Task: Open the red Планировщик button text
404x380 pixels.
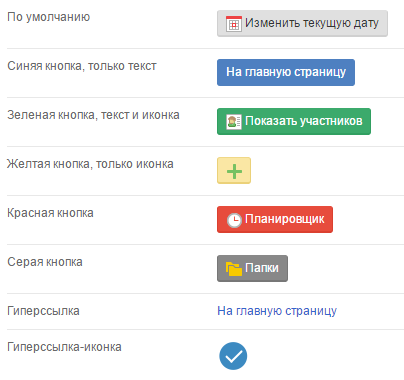Action: point(284,219)
